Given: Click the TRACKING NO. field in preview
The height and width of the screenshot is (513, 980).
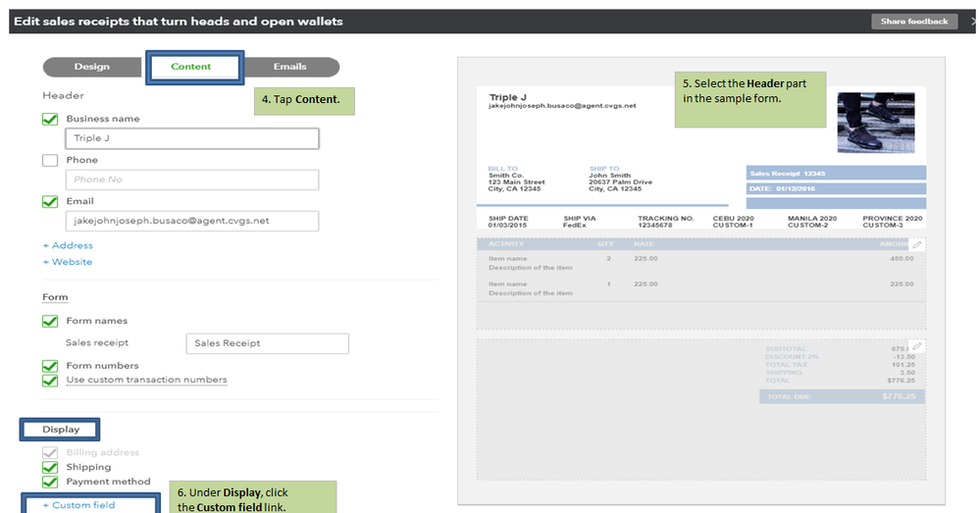Looking at the screenshot, I should [x=666, y=222].
